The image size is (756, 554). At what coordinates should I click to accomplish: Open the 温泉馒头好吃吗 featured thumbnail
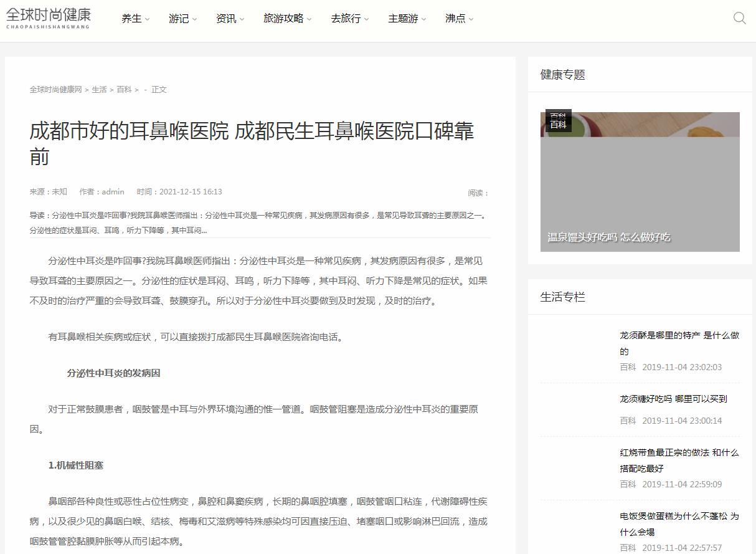(640, 182)
